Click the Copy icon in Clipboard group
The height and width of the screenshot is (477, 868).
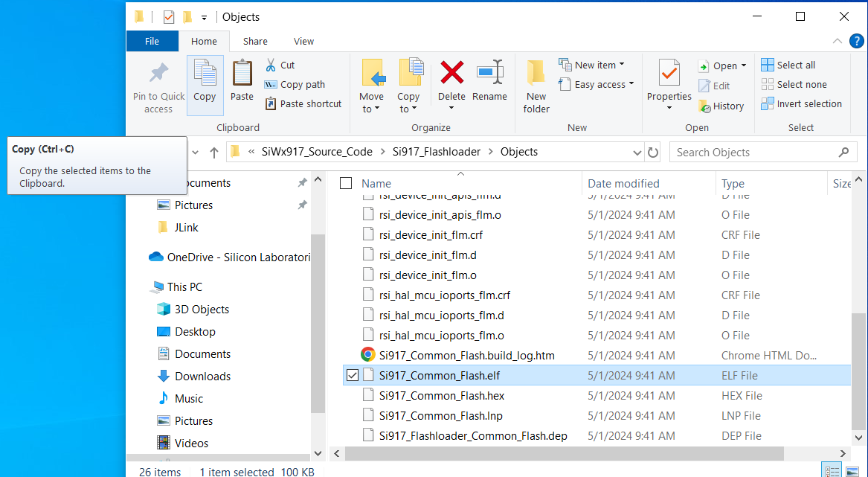pos(205,74)
